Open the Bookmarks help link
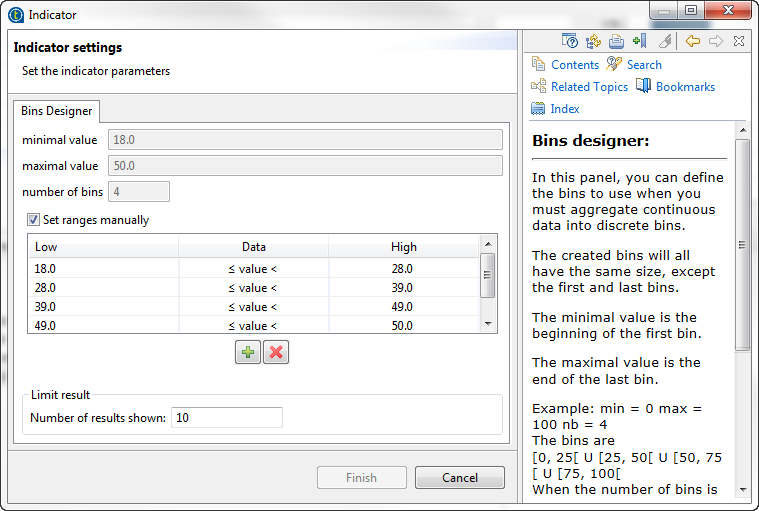This screenshot has height=511, width=759. [685, 87]
